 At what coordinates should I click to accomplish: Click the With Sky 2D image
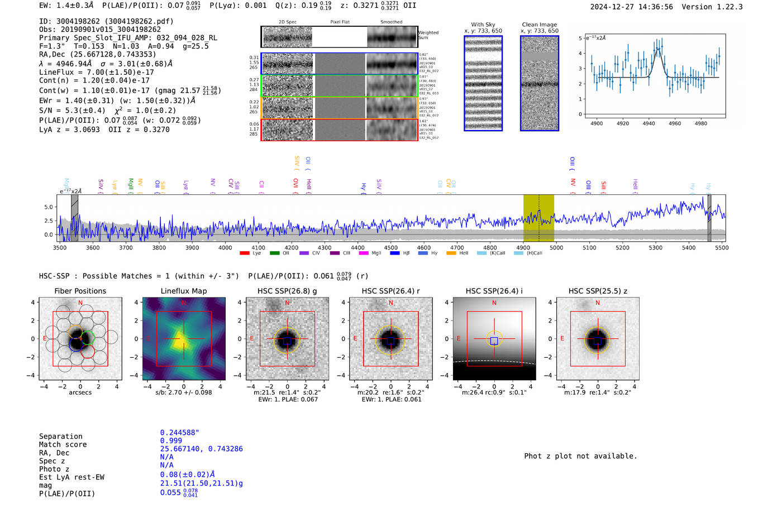[x=483, y=83]
